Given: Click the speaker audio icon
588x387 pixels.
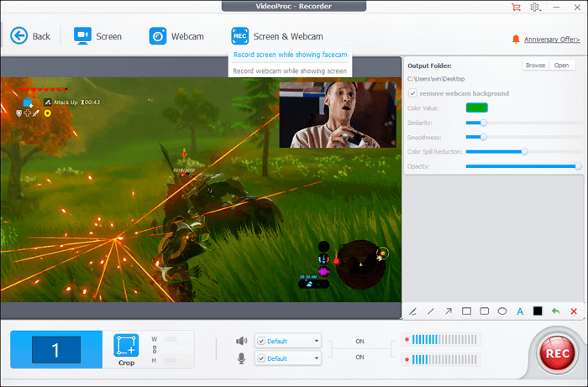Looking at the screenshot, I should (242, 341).
